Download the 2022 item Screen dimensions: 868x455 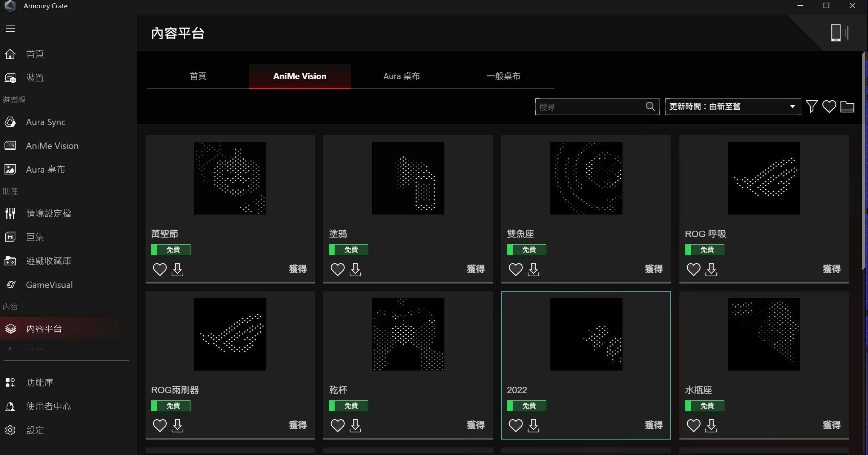[533, 426]
